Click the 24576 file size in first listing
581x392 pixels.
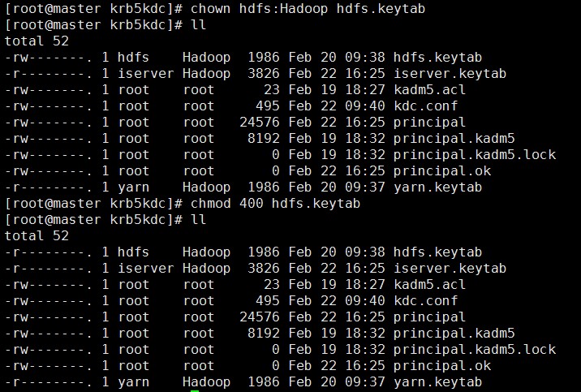(x=260, y=123)
